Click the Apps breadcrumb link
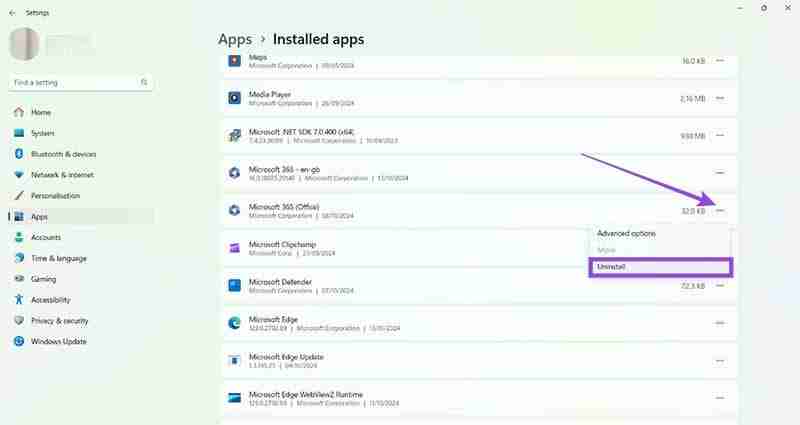Viewport: 800px width, 425px height. click(235, 39)
